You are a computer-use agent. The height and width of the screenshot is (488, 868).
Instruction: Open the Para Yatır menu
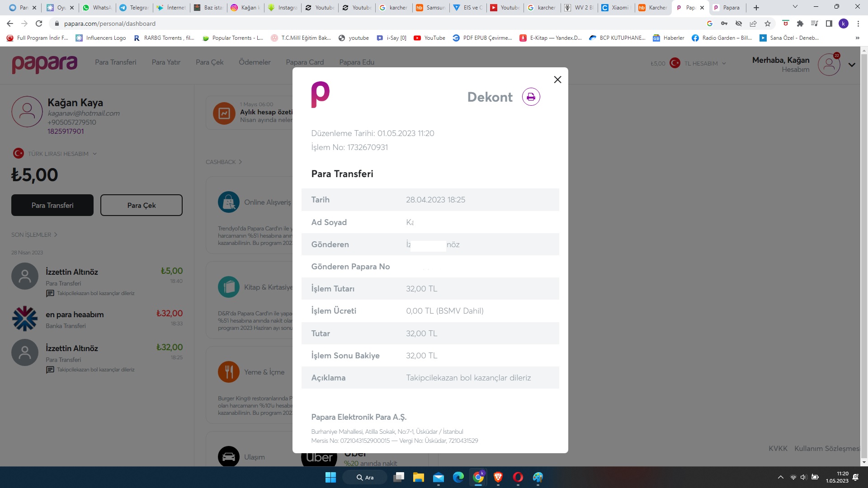click(x=166, y=62)
